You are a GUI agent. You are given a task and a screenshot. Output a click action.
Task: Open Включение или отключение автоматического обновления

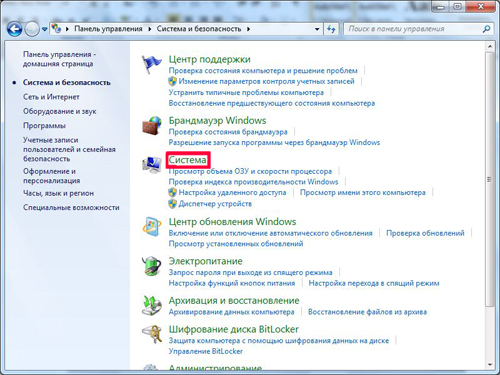click(271, 233)
